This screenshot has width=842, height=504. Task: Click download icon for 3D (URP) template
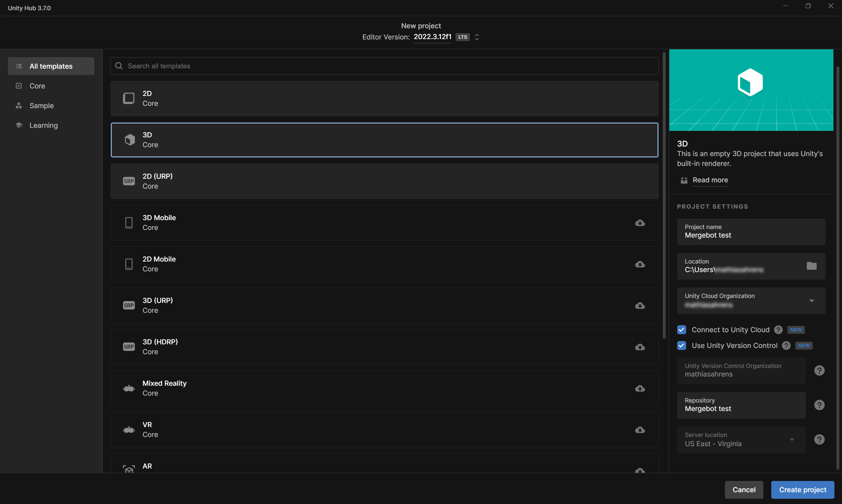click(640, 306)
